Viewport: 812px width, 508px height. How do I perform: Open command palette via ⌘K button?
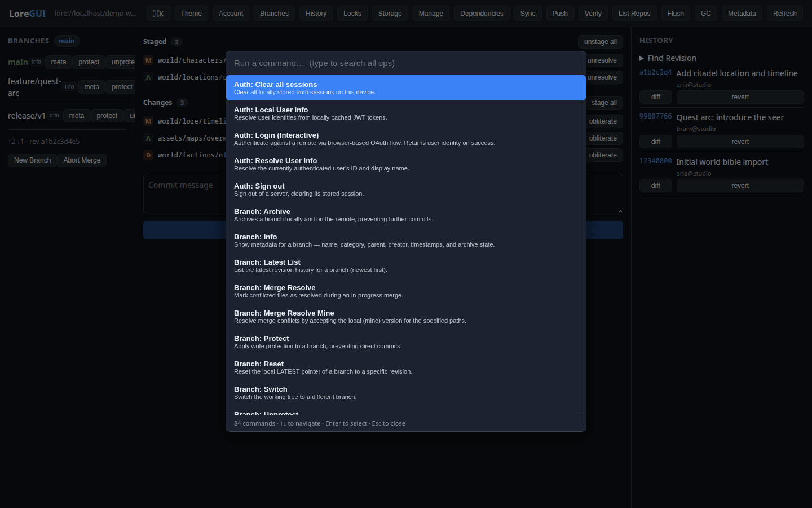tap(158, 14)
